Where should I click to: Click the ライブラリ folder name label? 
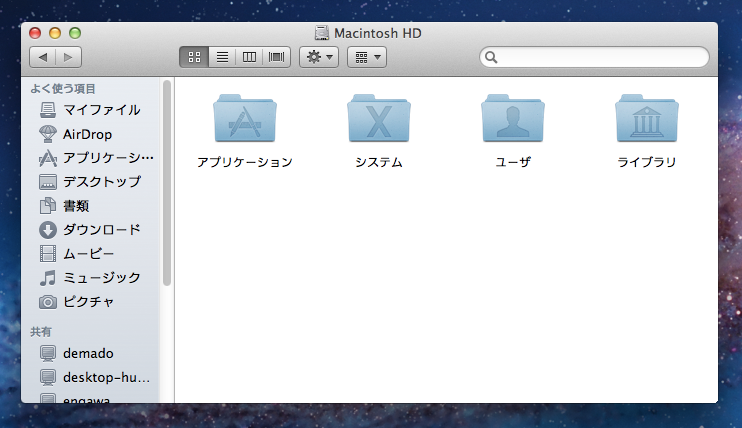tap(647, 162)
